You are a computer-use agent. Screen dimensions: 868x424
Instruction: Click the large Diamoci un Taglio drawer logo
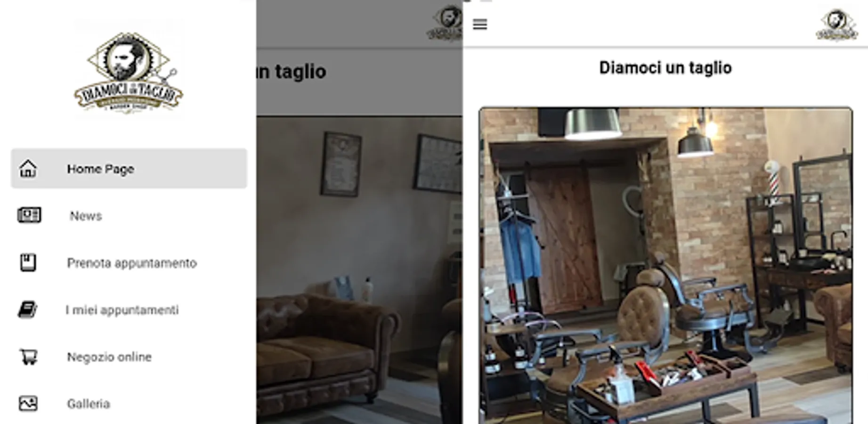(129, 73)
